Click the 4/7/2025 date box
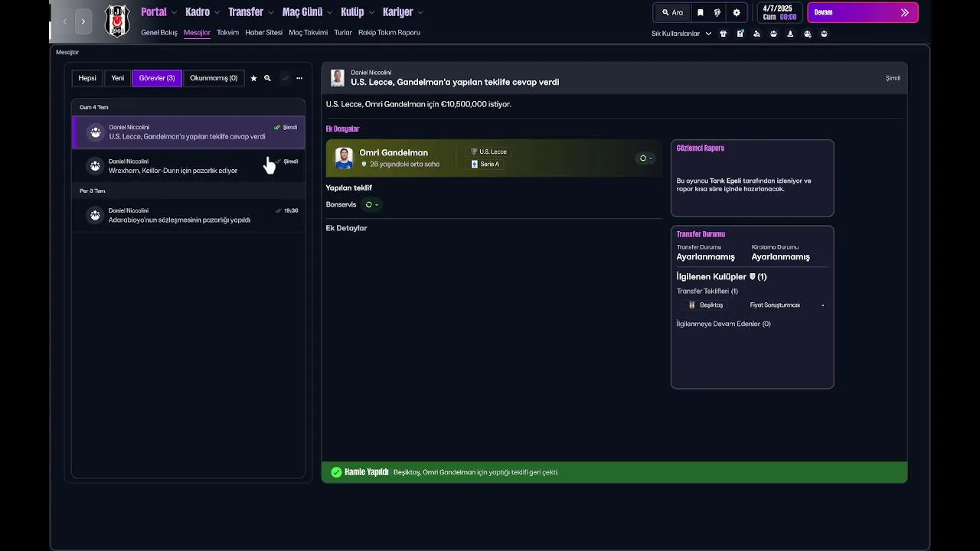 click(779, 12)
